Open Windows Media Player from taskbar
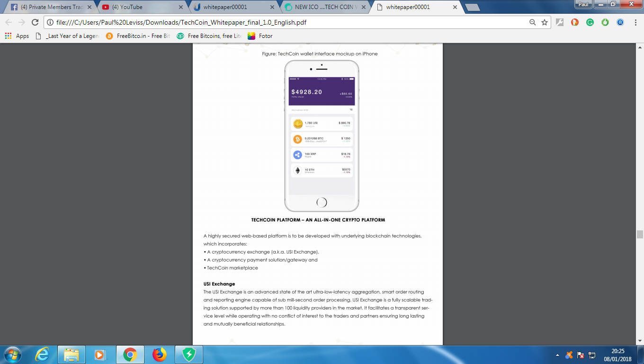Screen dimensions: 644x364 click(x=100, y=355)
